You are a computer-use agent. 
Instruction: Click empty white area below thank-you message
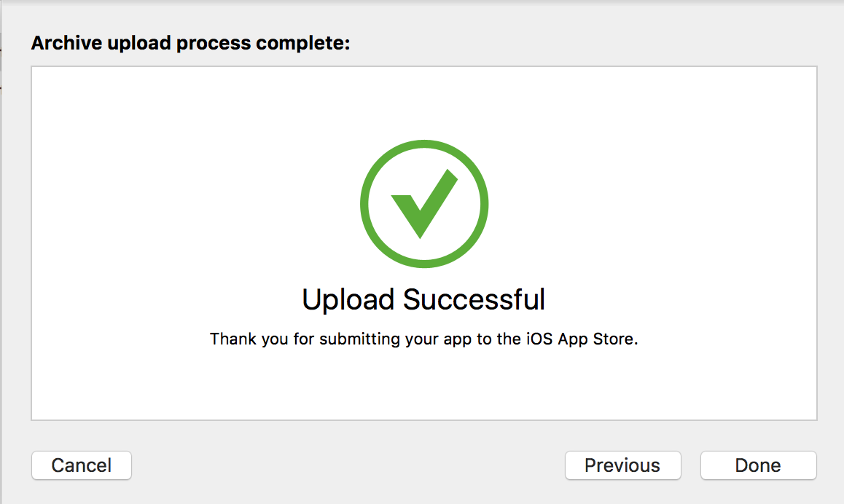423,385
